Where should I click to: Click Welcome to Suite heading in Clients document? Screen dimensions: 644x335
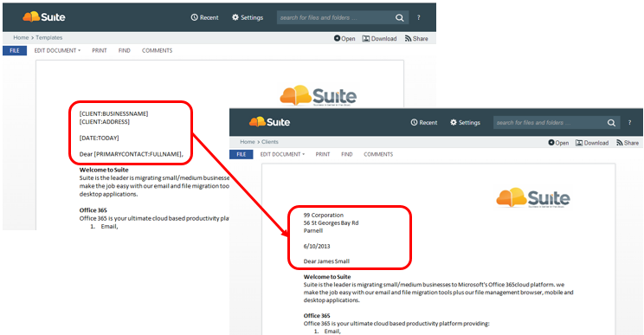327,277
